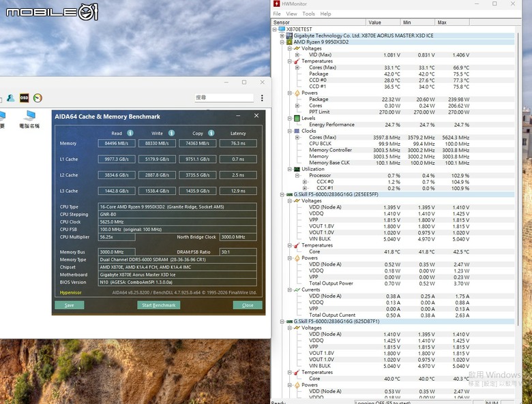Screen dimensions: 532x404
Task: Collapse G.Skill F5-6000J2836G16G (625D87F1) node
Action: pyautogui.click(x=282, y=322)
